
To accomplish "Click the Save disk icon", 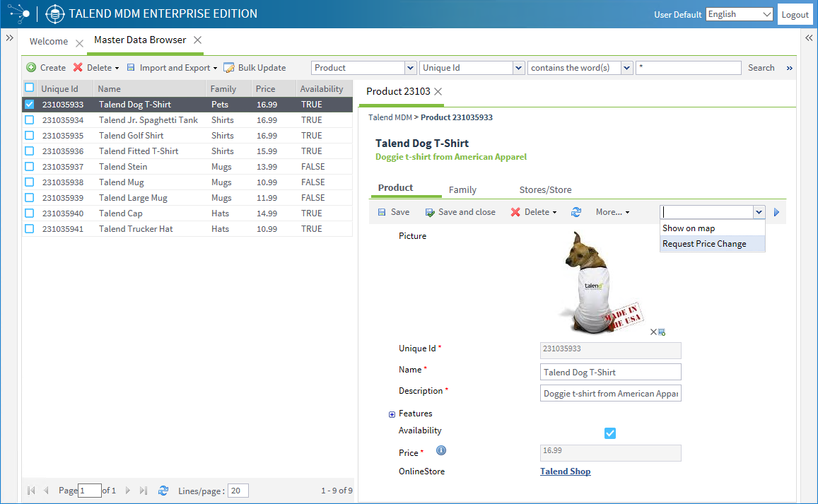I will 381,212.
